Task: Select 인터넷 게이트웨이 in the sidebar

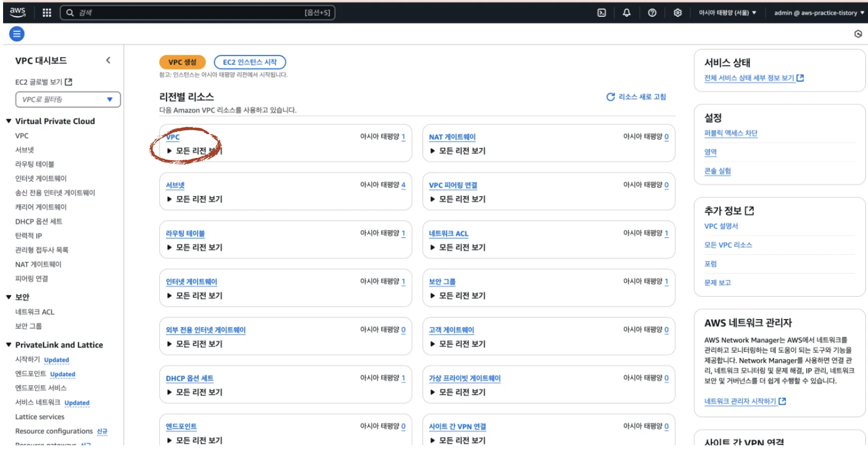Action: click(41, 179)
